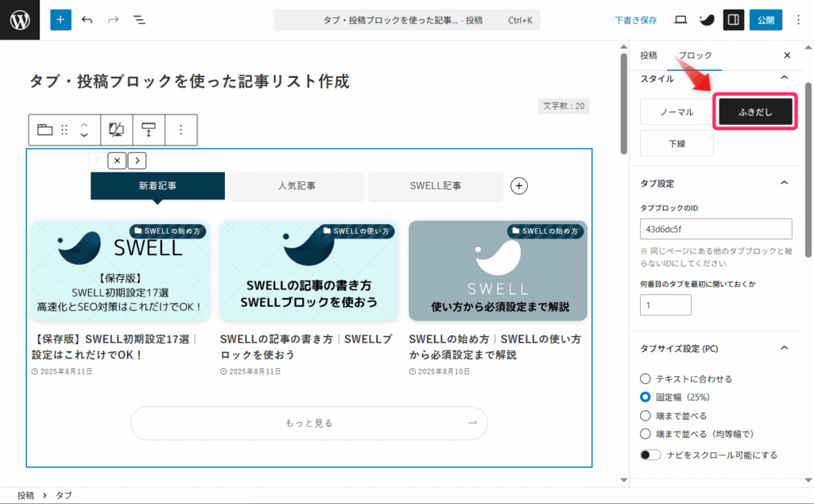The height and width of the screenshot is (504, 814).
Task: Switch to the 投稿 sidebar tab
Action: 649,55
